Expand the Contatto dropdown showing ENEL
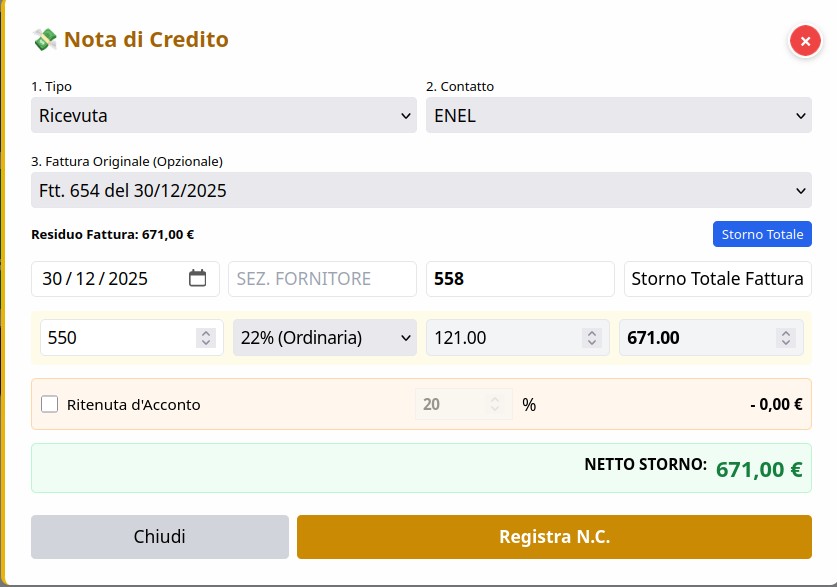837x587 pixels. [618, 115]
